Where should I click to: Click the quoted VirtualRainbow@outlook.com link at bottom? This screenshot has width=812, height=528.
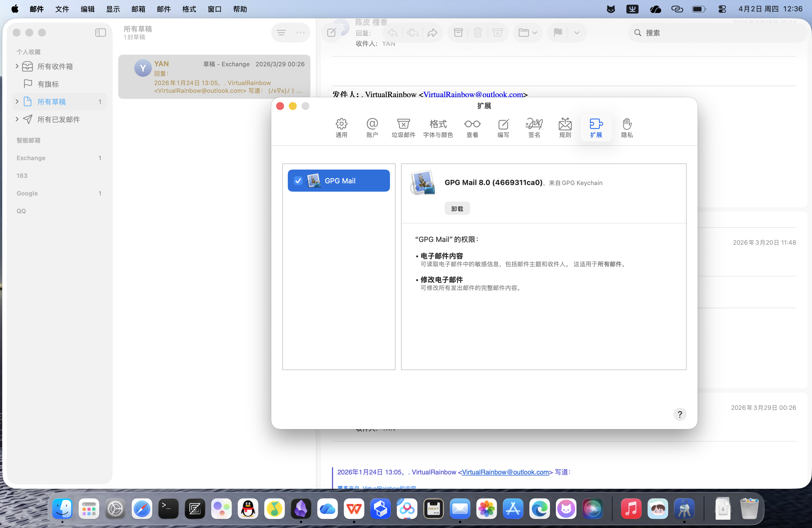[x=505, y=472]
